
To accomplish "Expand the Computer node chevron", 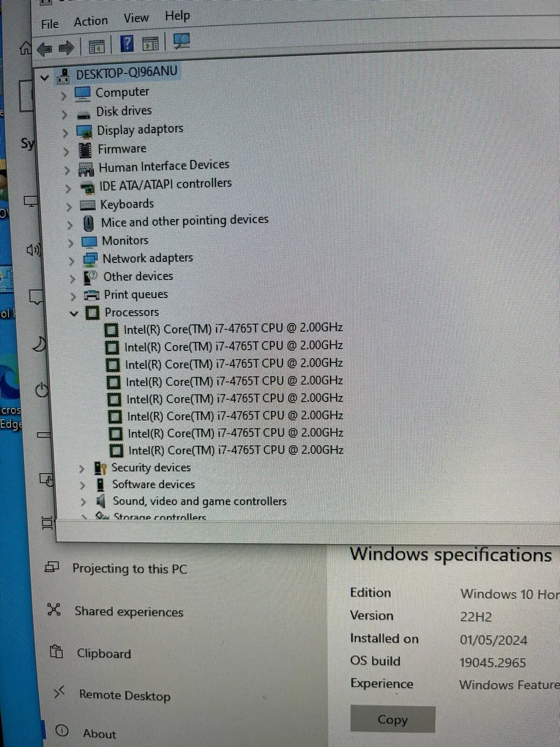I will click(x=63, y=96).
